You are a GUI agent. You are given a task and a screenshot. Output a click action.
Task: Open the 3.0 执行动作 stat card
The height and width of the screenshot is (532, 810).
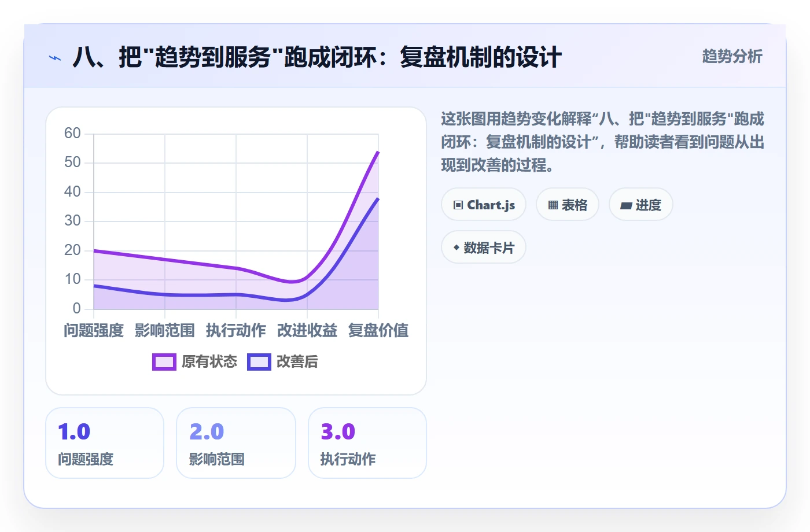click(x=367, y=443)
